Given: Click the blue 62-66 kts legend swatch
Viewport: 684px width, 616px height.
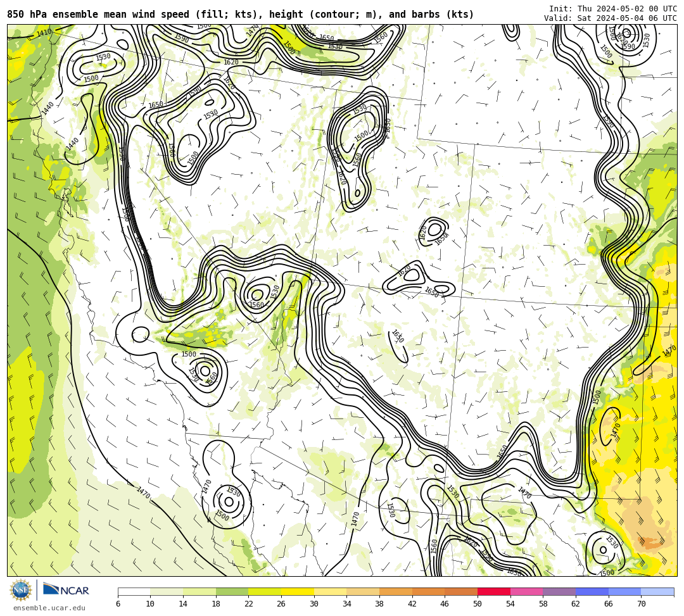Looking at the screenshot, I should 592,591.
